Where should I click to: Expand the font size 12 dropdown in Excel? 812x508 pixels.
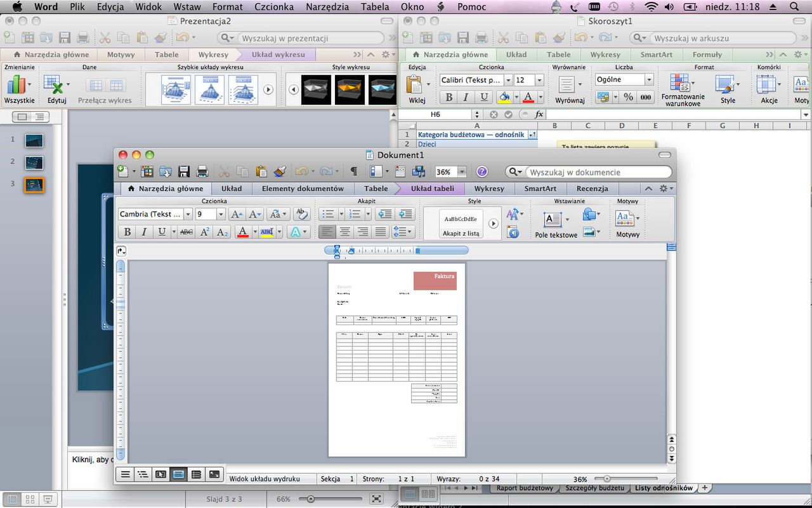tap(539, 80)
